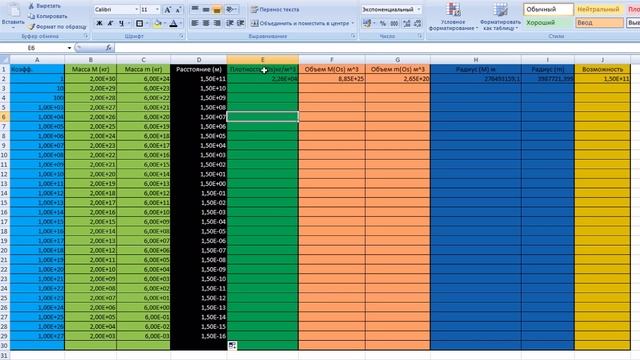Viewport: 640px width, 360px height.
Task: Click the Расстояние (м) header cell
Action: coord(199,69)
